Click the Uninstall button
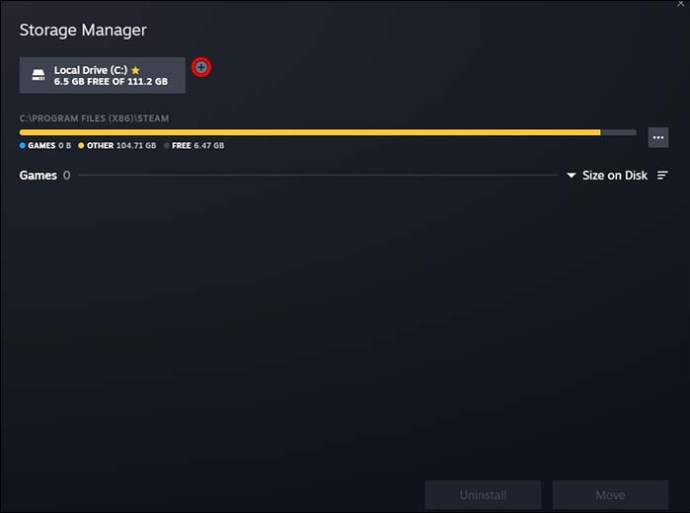Image resolution: width=690 pixels, height=513 pixels. (x=483, y=495)
